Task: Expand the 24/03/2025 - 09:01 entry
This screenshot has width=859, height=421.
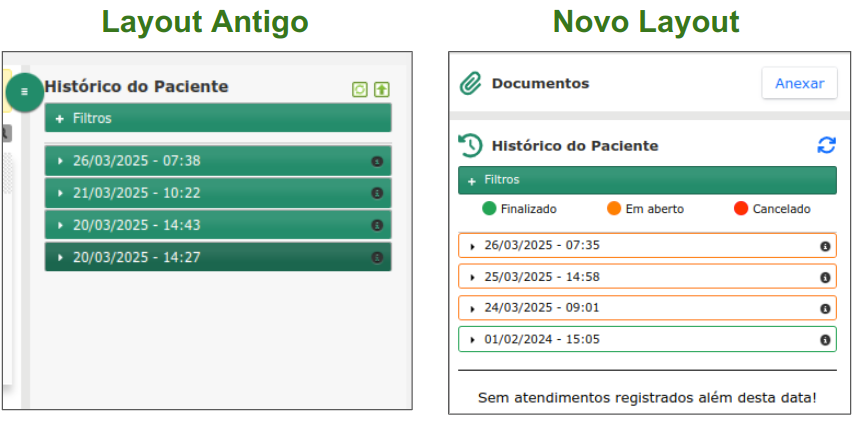Action: click(648, 308)
